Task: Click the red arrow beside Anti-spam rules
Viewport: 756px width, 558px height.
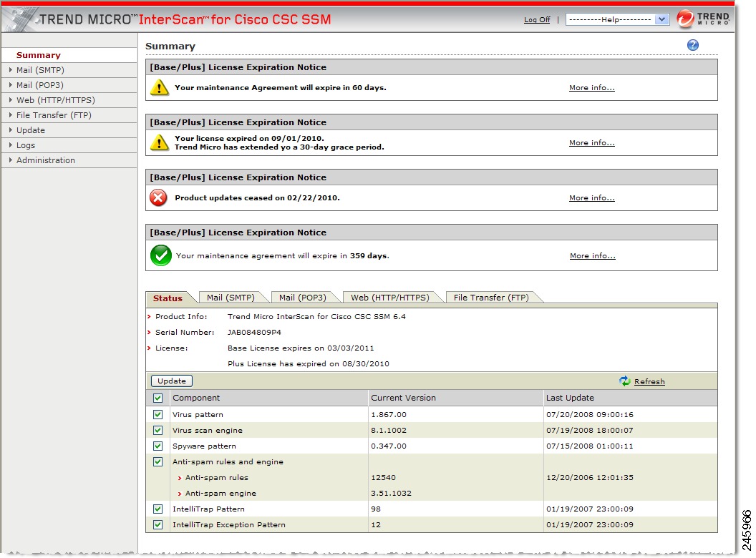Action: (180, 478)
